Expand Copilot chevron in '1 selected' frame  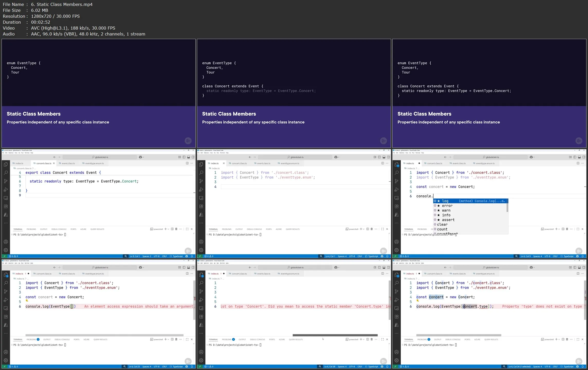(534, 267)
